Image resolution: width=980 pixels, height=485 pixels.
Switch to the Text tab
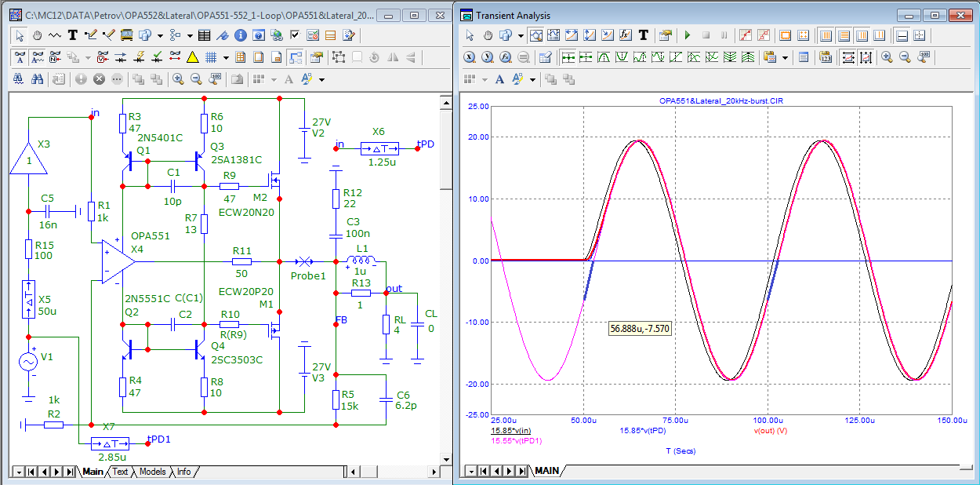[120, 472]
